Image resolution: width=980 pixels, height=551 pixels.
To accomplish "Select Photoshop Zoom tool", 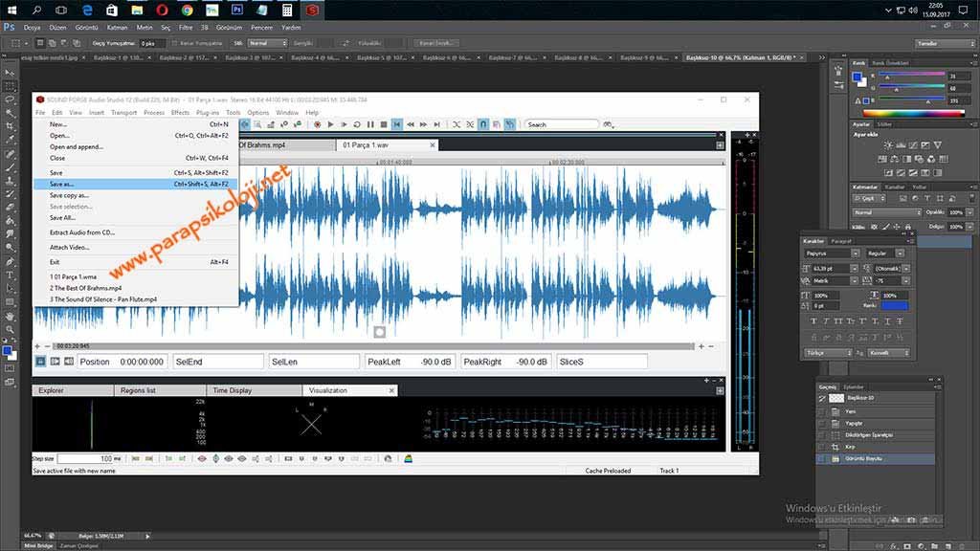I will point(10,329).
